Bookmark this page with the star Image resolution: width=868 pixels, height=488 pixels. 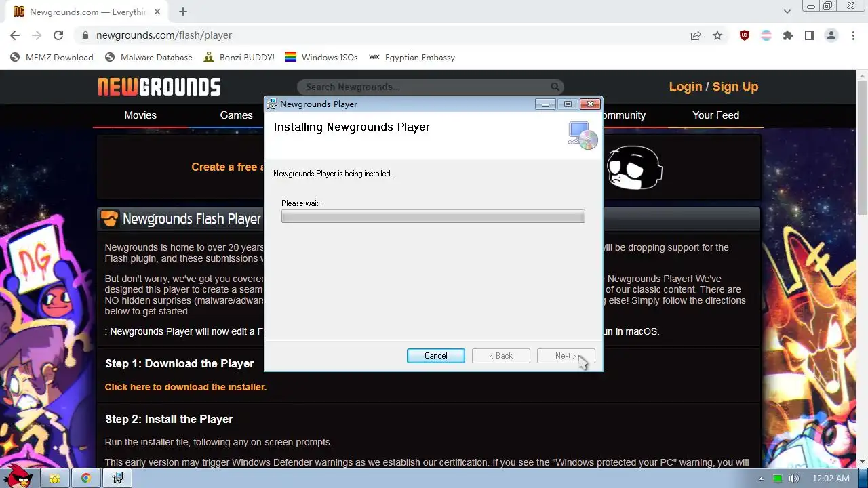click(717, 35)
